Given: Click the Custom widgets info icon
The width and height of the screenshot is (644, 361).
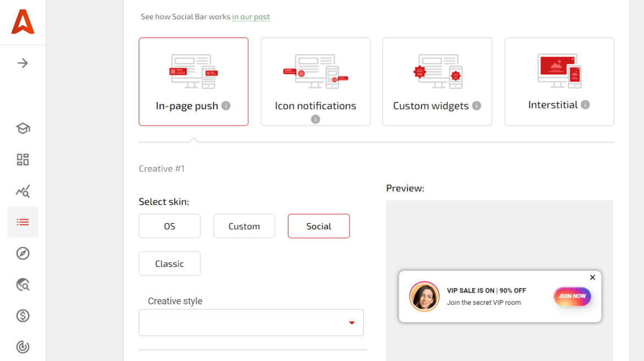Looking at the screenshot, I should 477,105.
